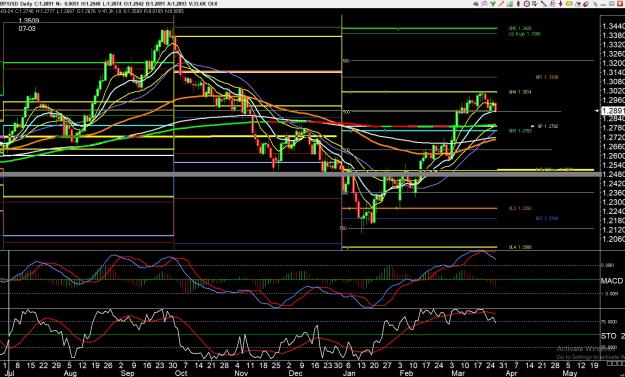625x377 pixels.
Task: Close the chart window with red X
Action: (x=621, y=4)
